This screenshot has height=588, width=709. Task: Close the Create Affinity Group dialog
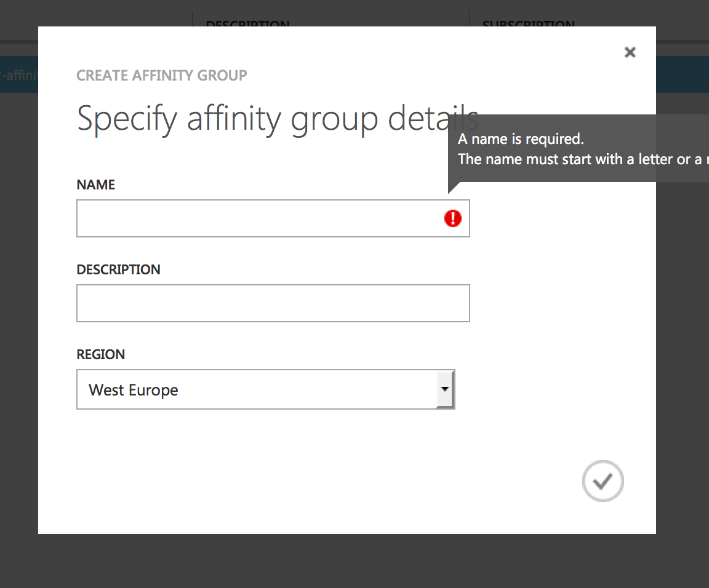click(x=630, y=52)
